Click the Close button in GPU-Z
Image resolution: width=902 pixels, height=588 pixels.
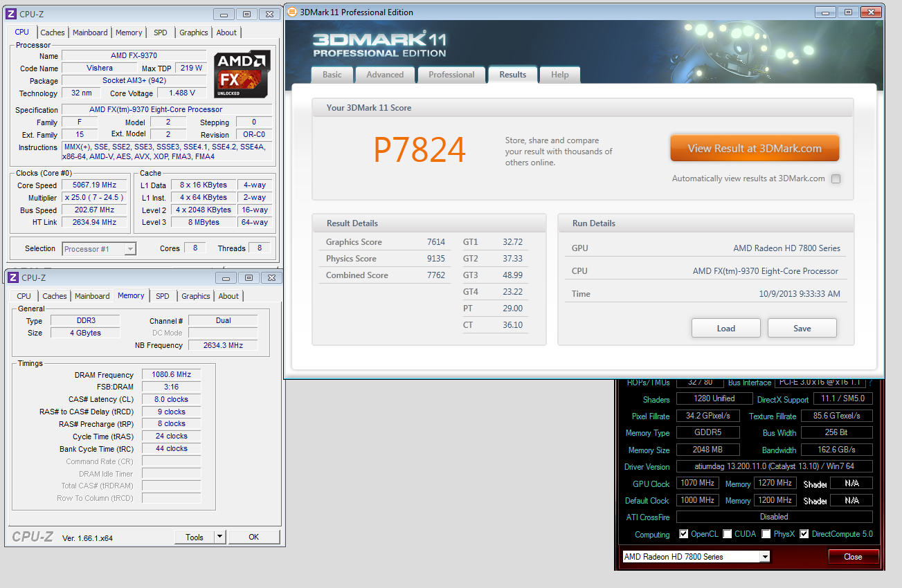tap(854, 557)
